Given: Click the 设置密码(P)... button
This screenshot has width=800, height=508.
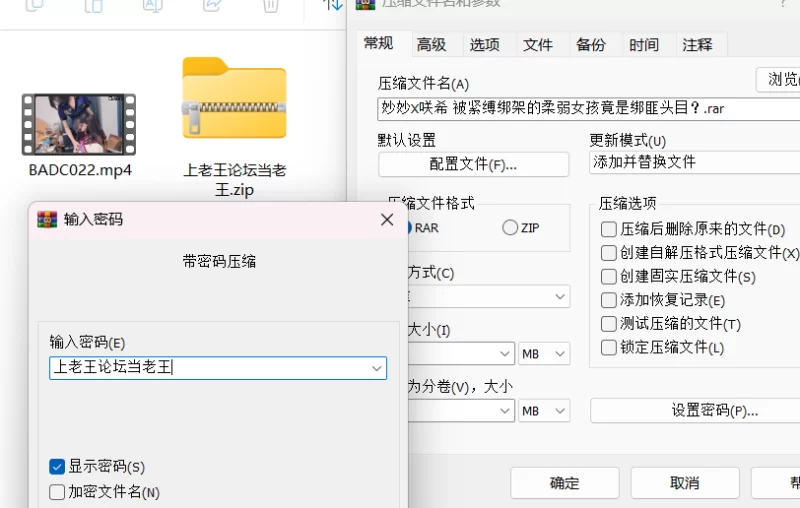Looking at the screenshot, I should 695,411.
